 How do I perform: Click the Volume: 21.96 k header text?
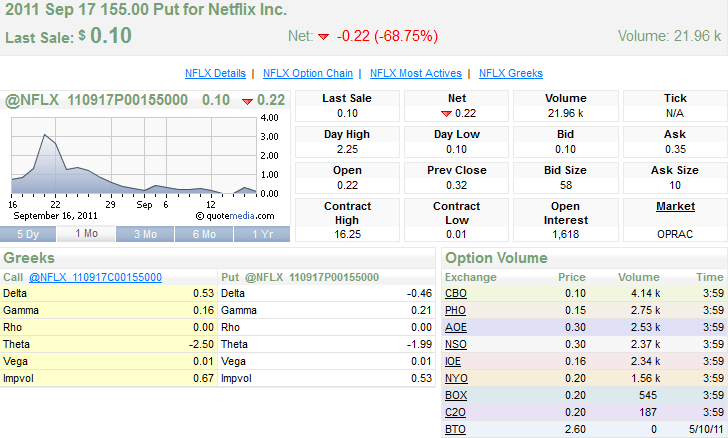(x=669, y=36)
